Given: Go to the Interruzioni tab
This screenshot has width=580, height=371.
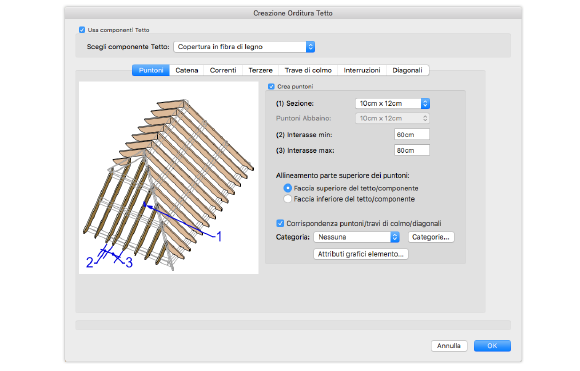Looking at the screenshot, I should [x=362, y=70].
